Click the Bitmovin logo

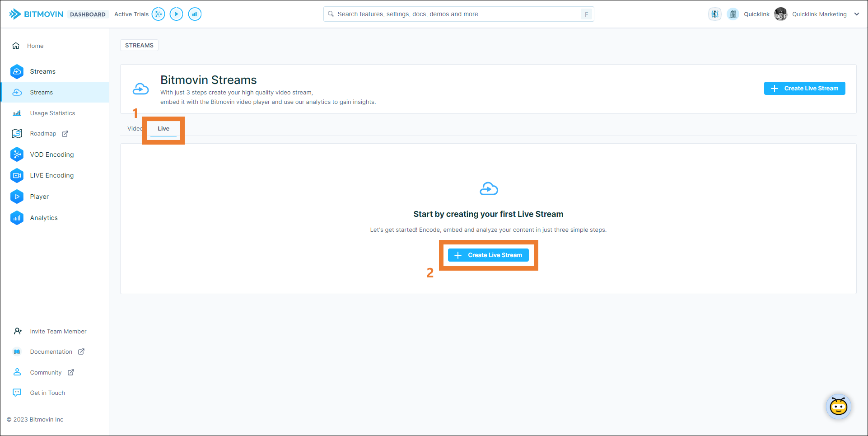[x=36, y=14]
